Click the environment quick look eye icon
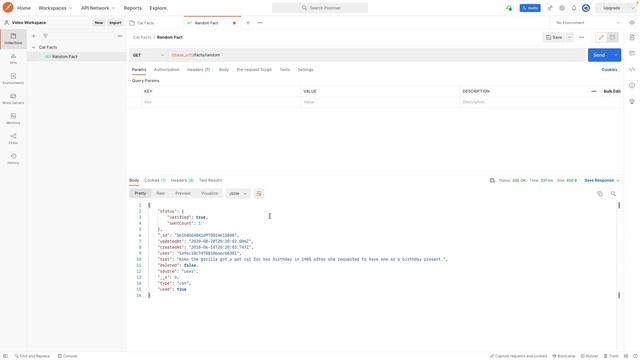 tap(632, 23)
